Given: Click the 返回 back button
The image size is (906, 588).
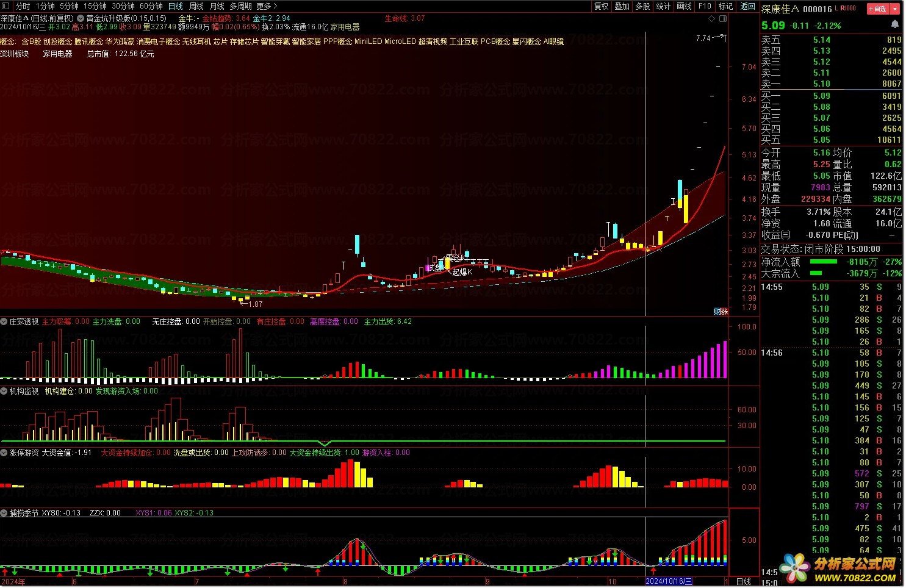Looking at the screenshot, I should coord(747,6).
